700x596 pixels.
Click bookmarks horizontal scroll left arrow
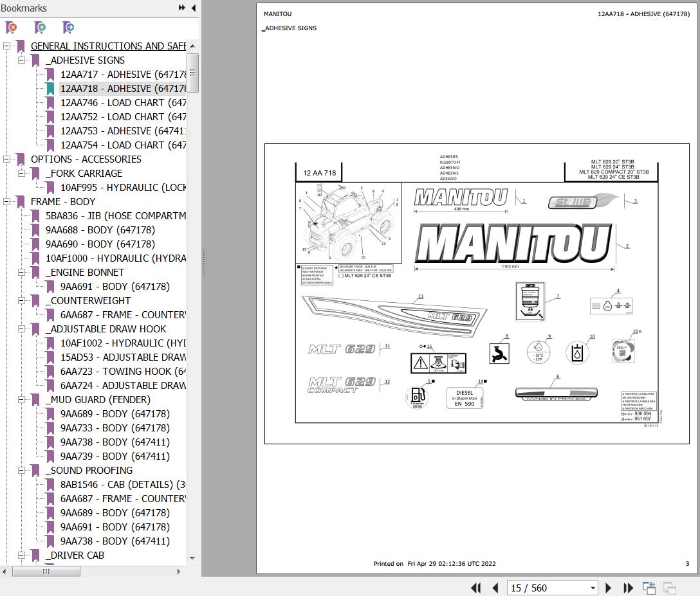[4, 572]
